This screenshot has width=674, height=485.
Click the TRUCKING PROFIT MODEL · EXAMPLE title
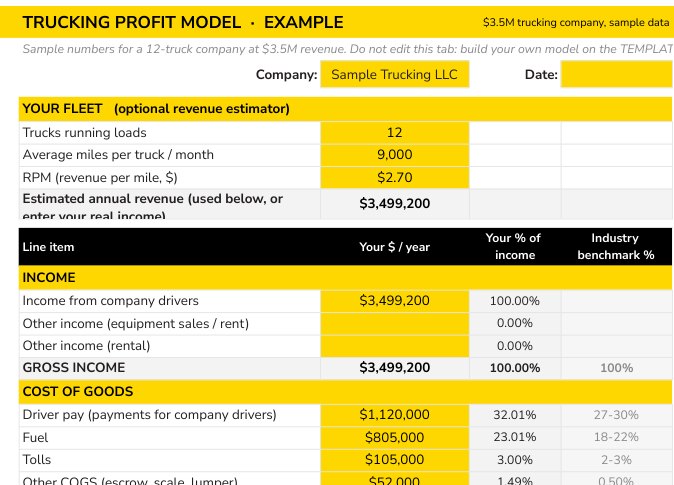coord(183,22)
